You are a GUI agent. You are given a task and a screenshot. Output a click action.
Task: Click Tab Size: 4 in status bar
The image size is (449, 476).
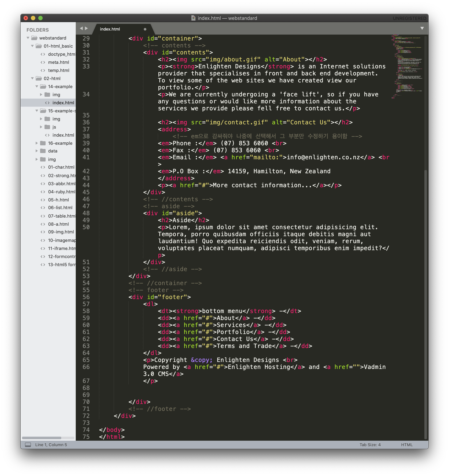point(370,445)
